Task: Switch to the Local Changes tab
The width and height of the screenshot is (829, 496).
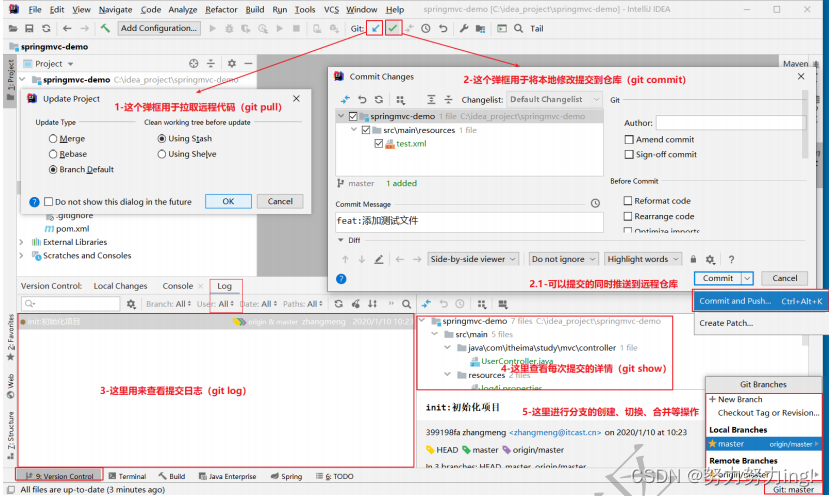Action: point(120,286)
